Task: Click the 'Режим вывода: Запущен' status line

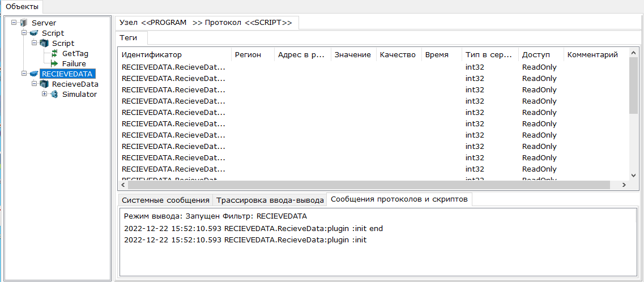Action: (x=215, y=216)
